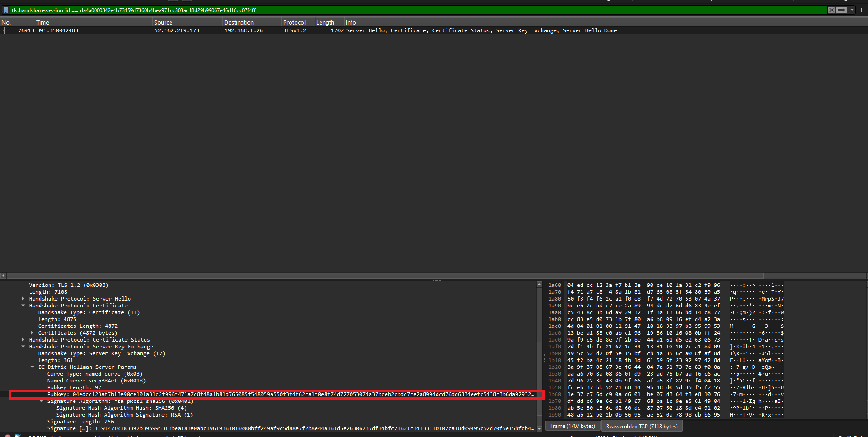Expand Handshake Protocol: Certificate Status
Image resolution: width=868 pixels, height=437 pixels.
click(23, 340)
